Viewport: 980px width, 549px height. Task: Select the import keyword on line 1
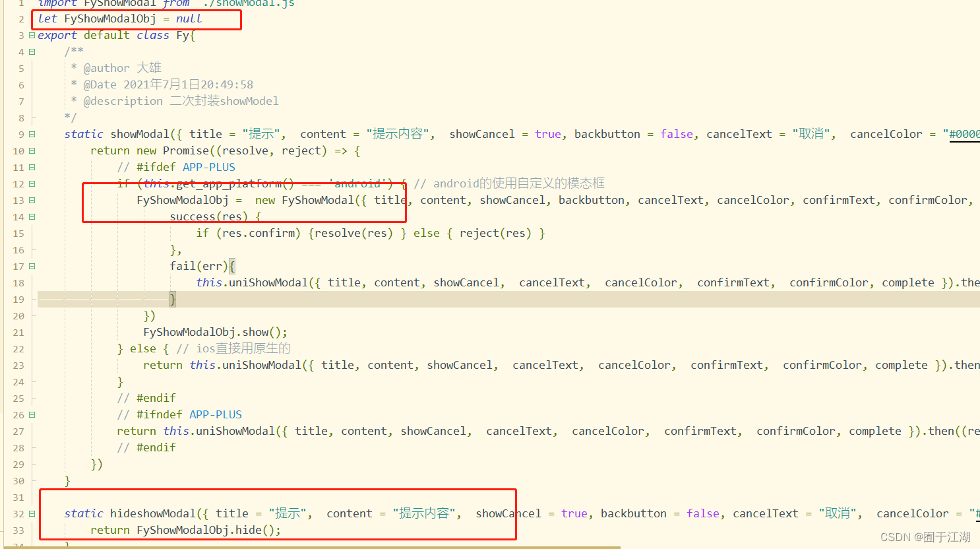pyautogui.click(x=57, y=5)
